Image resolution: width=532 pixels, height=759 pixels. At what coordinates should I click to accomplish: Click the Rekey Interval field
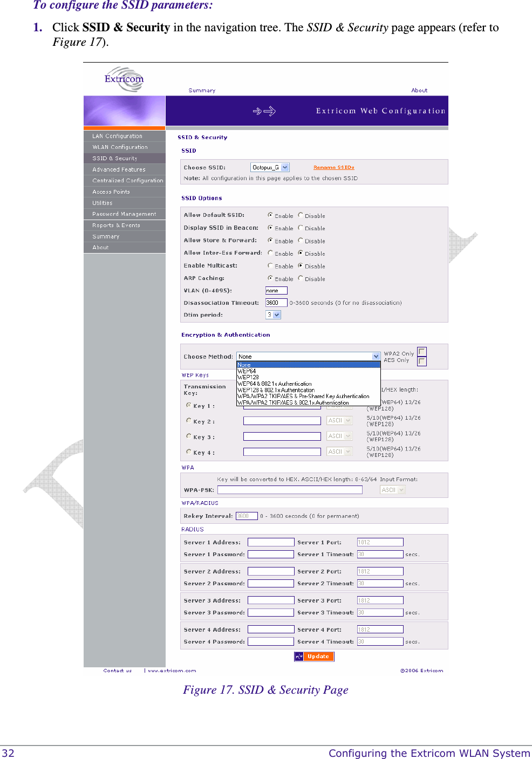pos(247,516)
